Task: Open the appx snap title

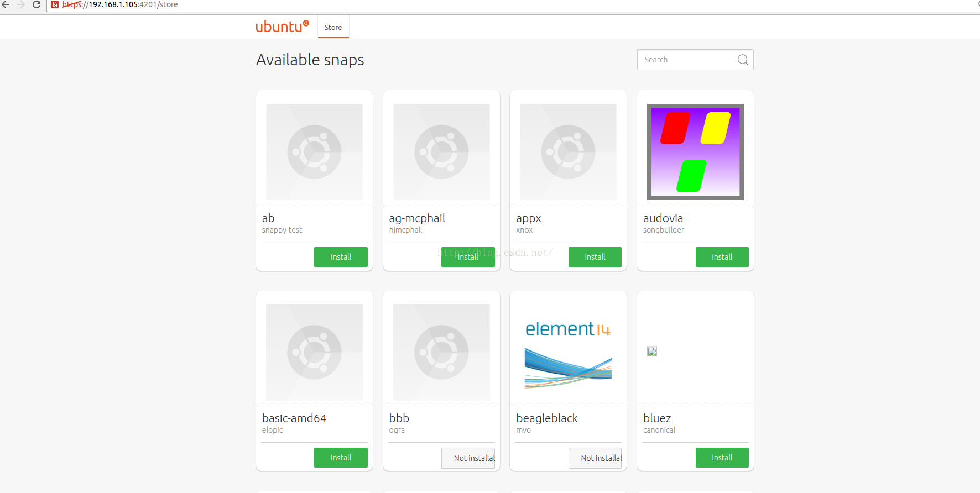Action: (529, 219)
